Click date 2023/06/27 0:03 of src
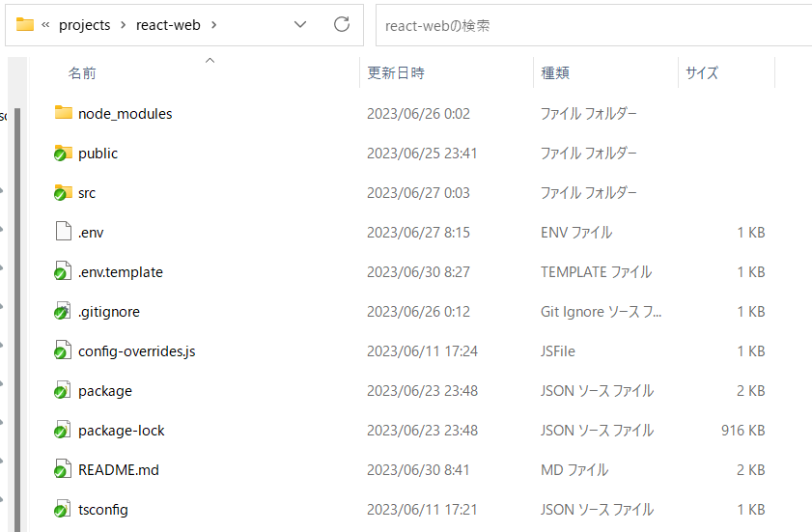Viewport: 812px width, 532px height. [x=418, y=193]
